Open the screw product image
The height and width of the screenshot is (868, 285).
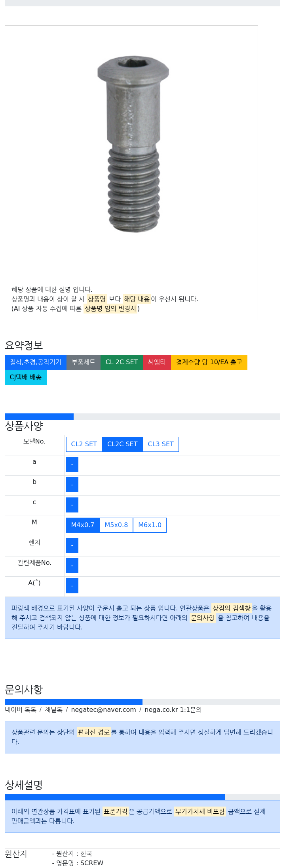[133, 144]
